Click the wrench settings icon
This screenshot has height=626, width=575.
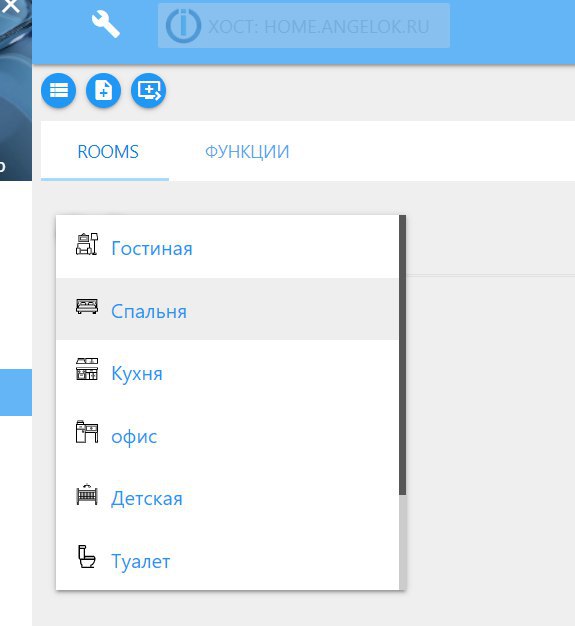(x=105, y=24)
